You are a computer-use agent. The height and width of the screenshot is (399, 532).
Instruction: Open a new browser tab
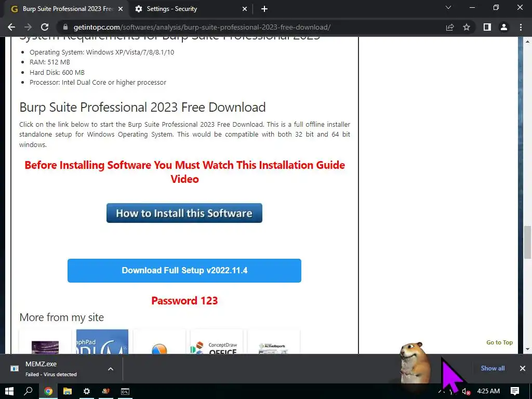click(x=264, y=9)
